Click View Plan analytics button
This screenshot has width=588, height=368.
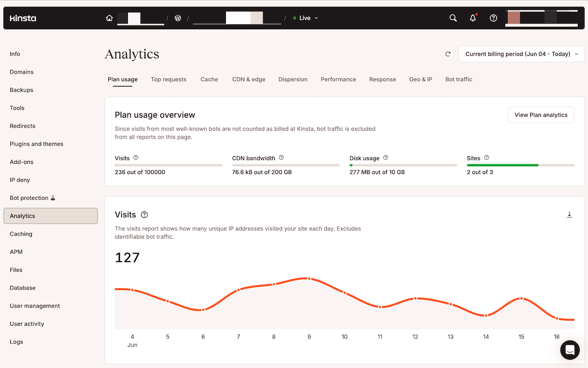(541, 115)
